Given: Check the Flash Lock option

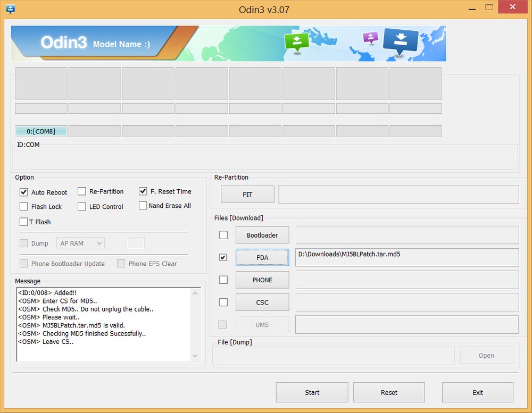Looking at the screenshot, I should coord(24,207).
